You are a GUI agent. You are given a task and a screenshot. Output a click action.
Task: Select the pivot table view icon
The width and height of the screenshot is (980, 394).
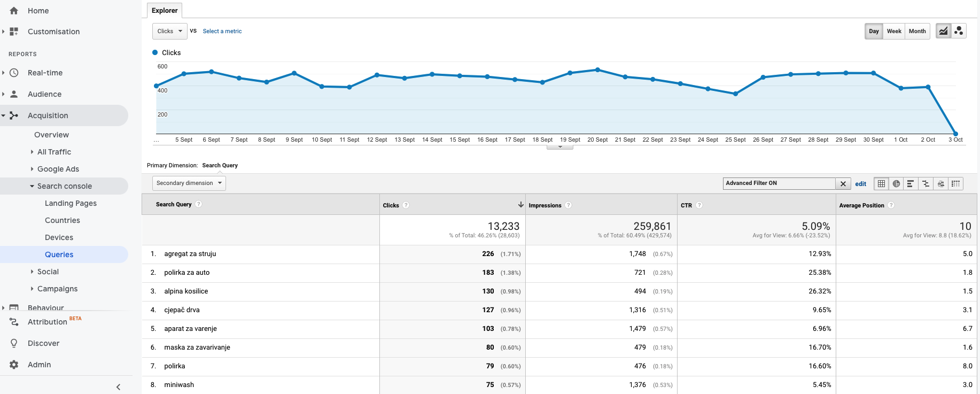point(955,183)
